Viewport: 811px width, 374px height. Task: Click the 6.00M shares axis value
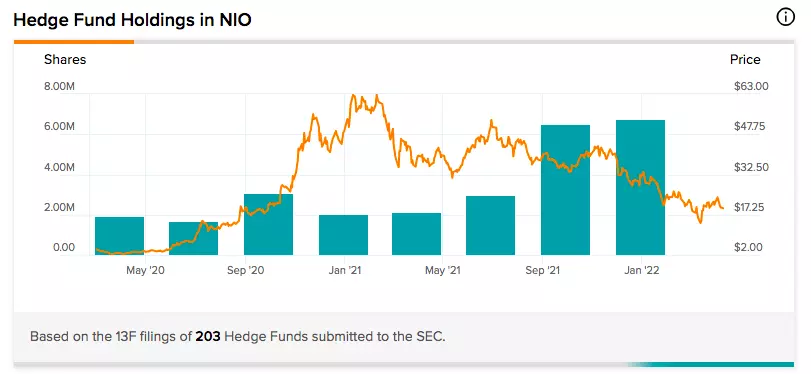[x=59, y=127]
